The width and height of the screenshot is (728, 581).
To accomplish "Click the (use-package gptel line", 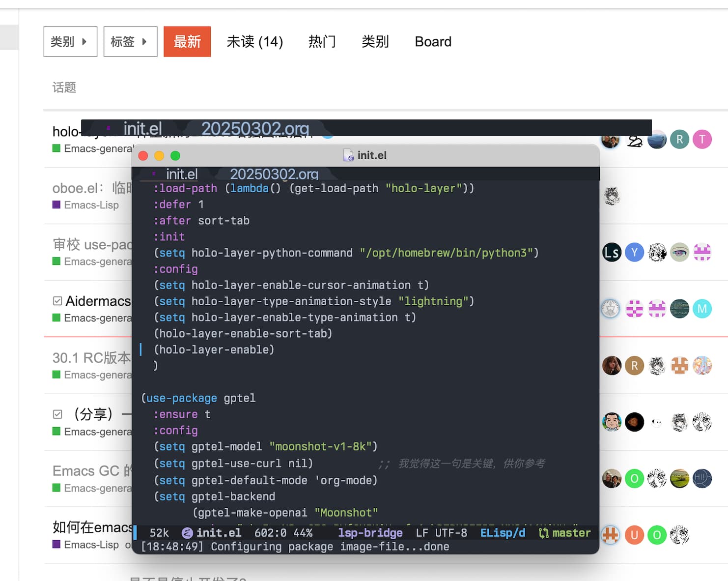I will click(198, 398).
